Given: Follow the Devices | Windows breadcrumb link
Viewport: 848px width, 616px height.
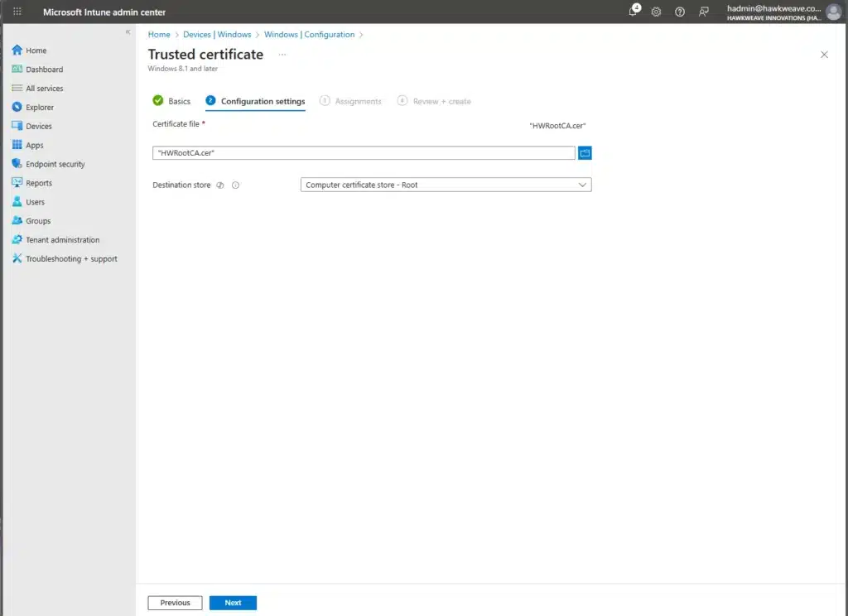Looking at the screenshot, I should coord(217,35).
